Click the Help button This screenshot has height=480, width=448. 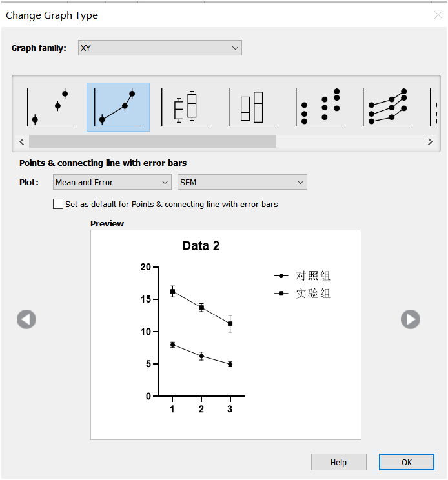coord(338,462)
